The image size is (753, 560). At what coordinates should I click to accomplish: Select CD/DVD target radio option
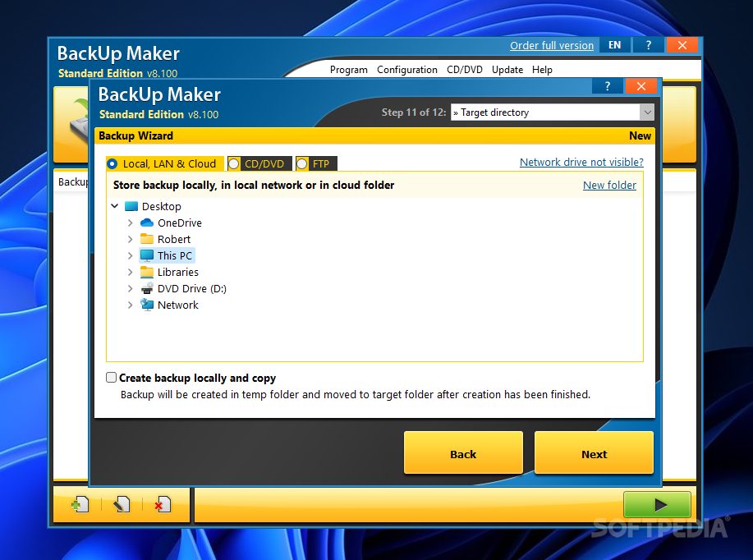pyautogui.click(x=234, y=163)
